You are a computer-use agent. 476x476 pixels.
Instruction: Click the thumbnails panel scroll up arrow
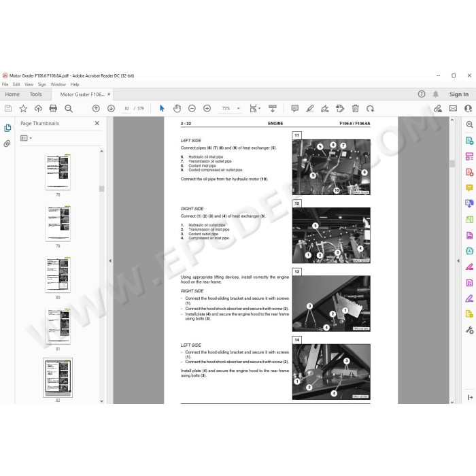(102, 151)
